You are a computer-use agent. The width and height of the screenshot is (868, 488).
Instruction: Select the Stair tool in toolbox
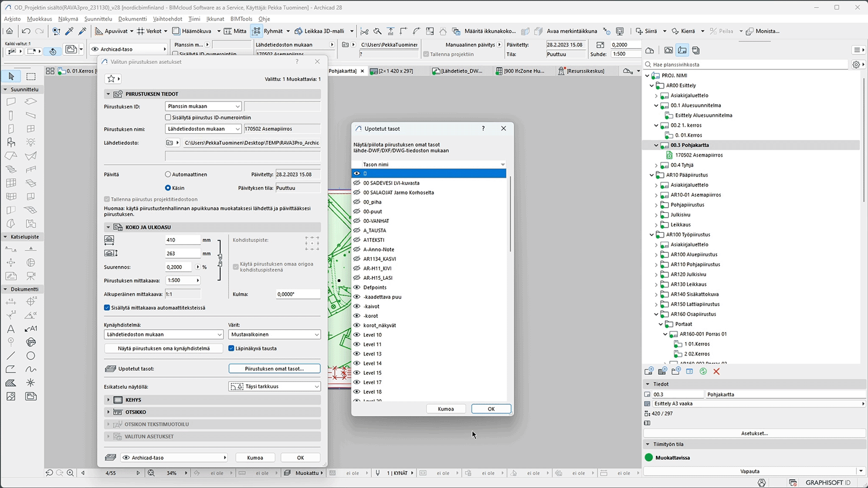[11, 170]
